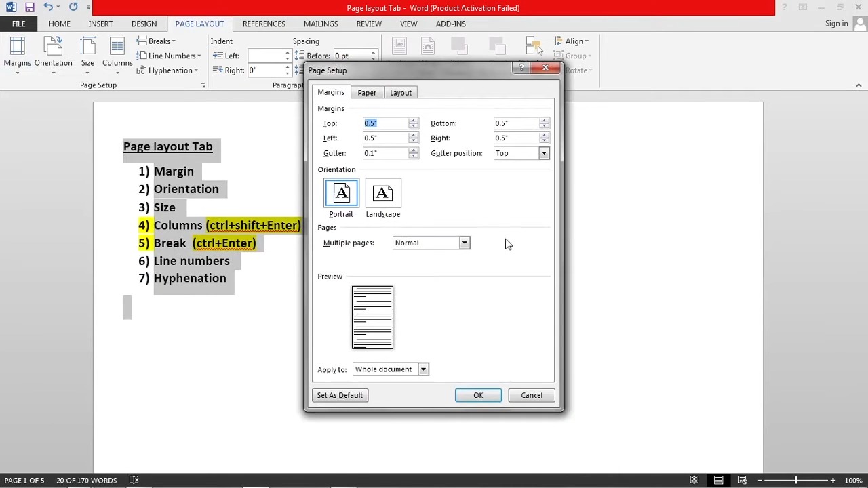The width and height of the screenshot is (868, 488).
Task: Open the Columns menu in ribbon
Action: click(117, 55)
